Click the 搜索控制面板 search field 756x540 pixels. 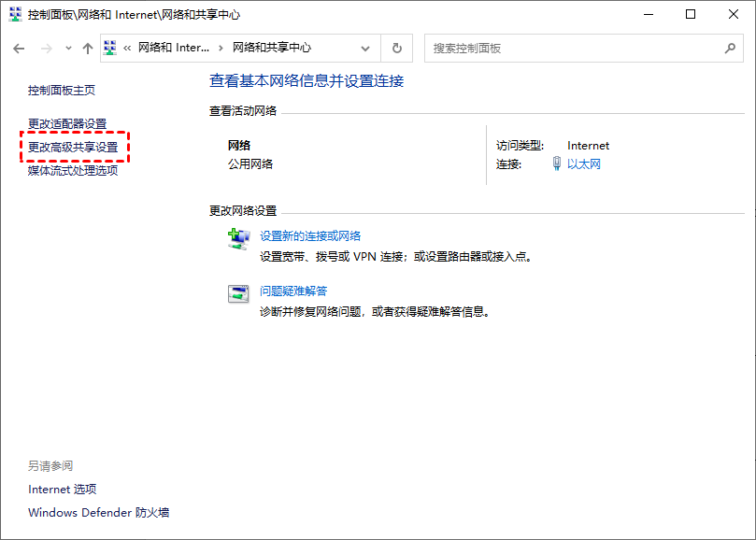(x=570, y=49)
